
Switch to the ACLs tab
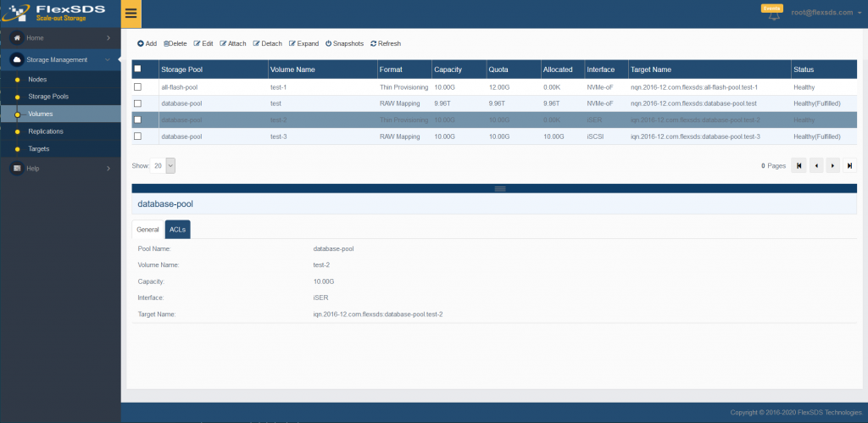[178, 229]
